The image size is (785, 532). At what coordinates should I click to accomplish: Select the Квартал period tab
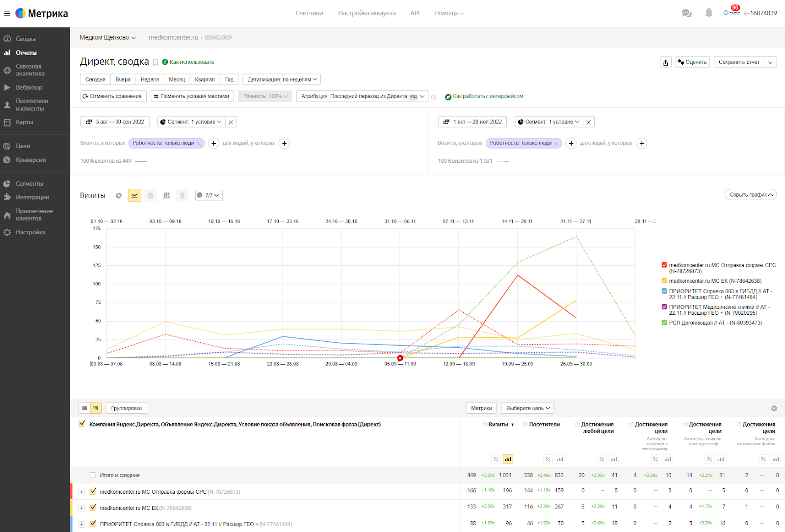tap(205, 79)
